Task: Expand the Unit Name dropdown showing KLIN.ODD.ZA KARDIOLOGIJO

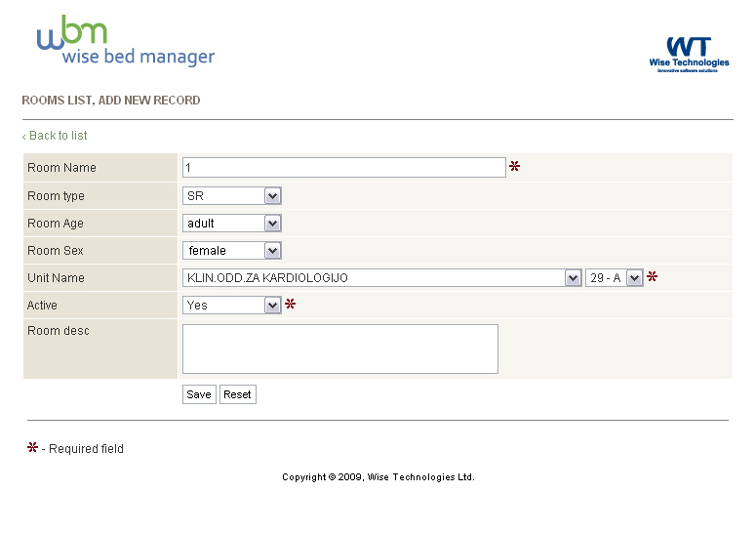Action: pyautogui.click(x=381, y=278)
